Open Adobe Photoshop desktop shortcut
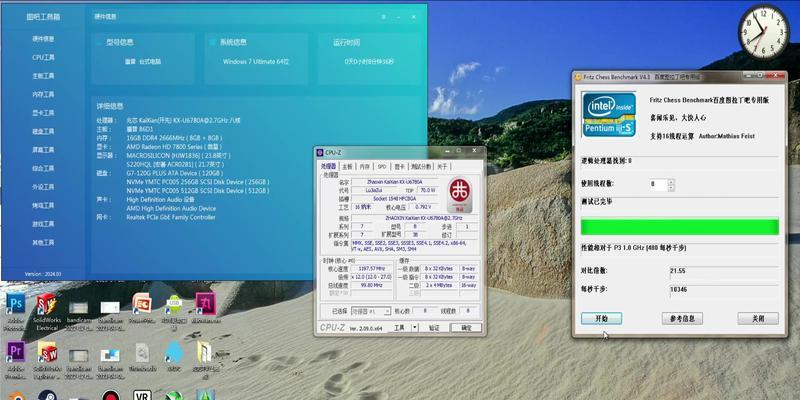Image resolution: width=800 pixels, height=400 pixels. click(x=15, y=304)
